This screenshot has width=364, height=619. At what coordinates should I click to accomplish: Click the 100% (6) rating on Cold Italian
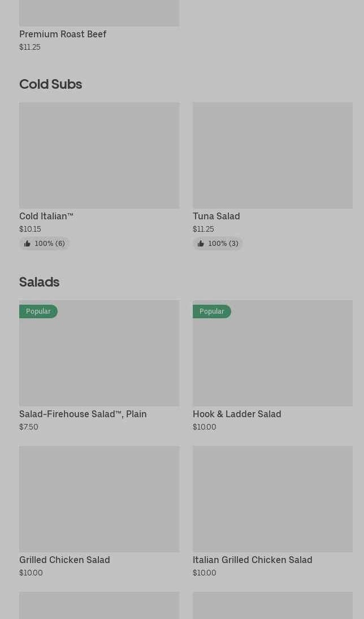pyautogui.click(x=50, y=244)
